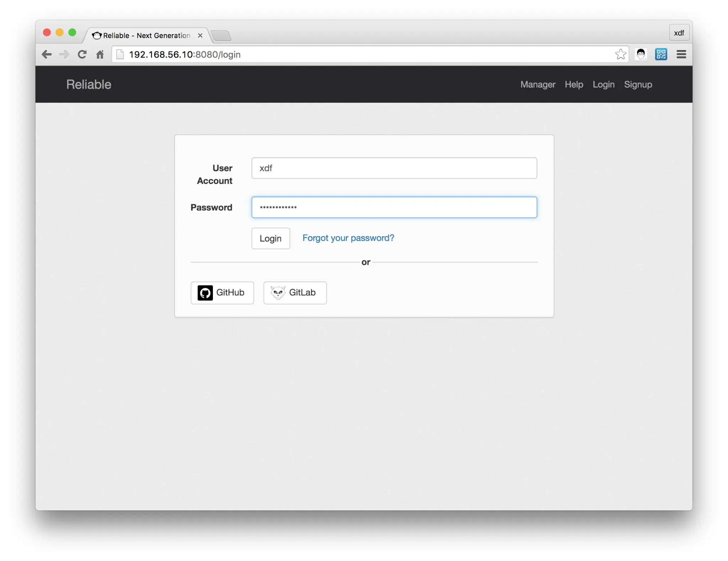Click the GitLab fox logo
Screen dimensions: 728x561
[x=278, y=292]
